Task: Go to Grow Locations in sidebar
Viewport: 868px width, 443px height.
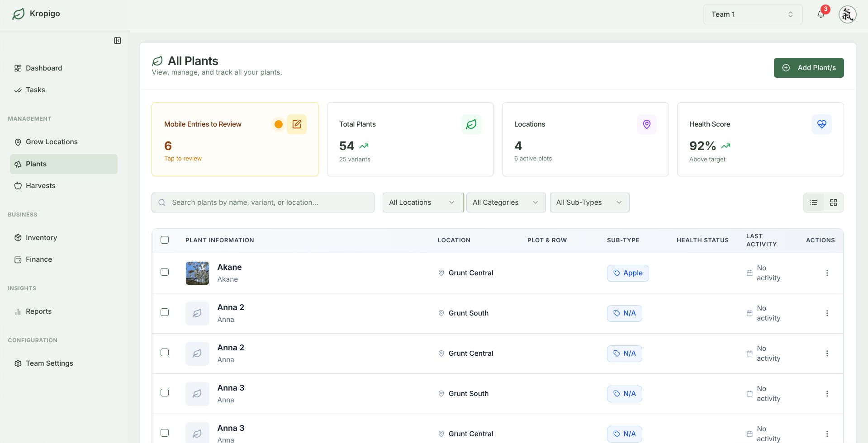Action: [52, 142]
